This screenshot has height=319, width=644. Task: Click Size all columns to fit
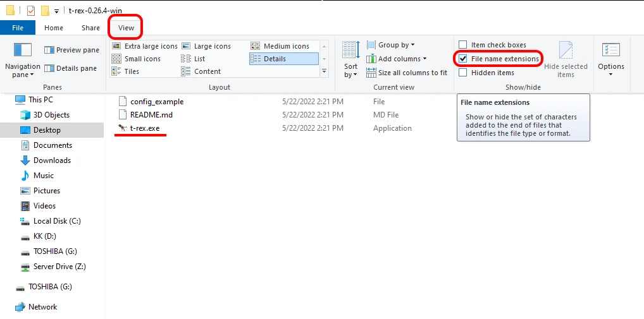pyautogui.click(x=407, y=73)
